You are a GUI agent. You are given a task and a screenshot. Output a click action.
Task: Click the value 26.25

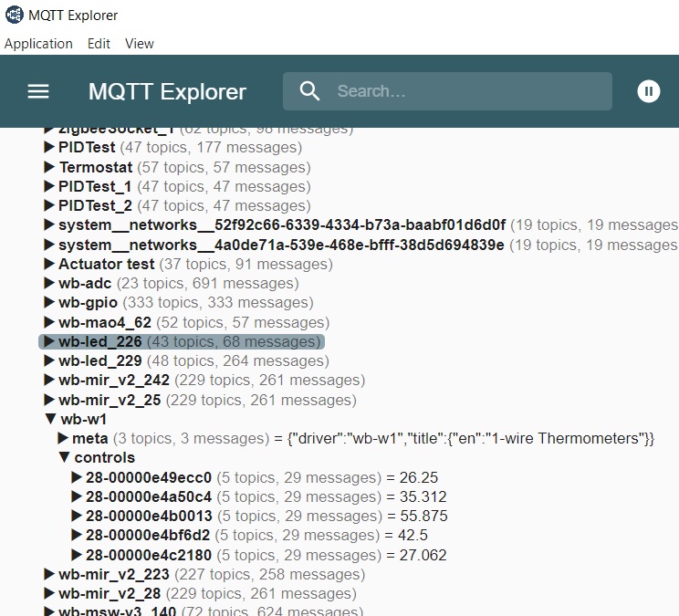419,477
